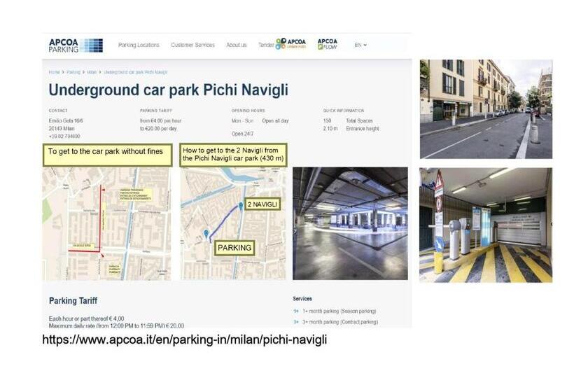The width and height of the screenshot is (574, 392).
Task: Click the 2 Navigli destination map pin
Action: [241, 206]
